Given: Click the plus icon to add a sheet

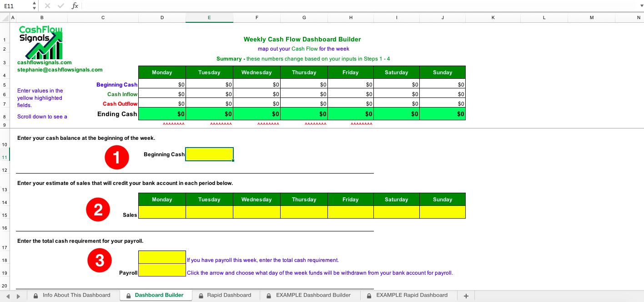Looking at the screenshot, I should pyautogui.click(x=466, y=295).
